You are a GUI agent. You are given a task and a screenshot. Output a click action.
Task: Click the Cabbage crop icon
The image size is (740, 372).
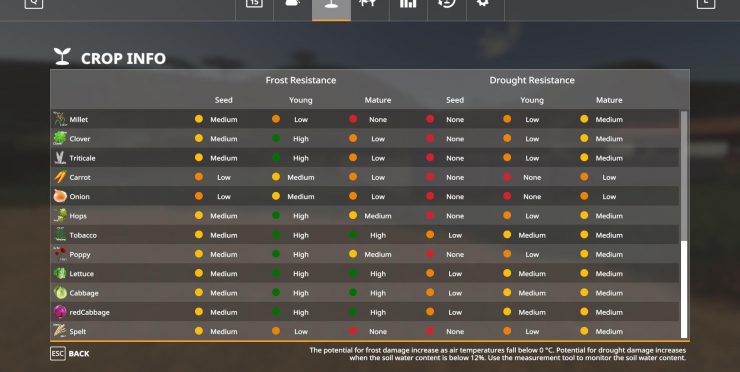click(60, 293)
